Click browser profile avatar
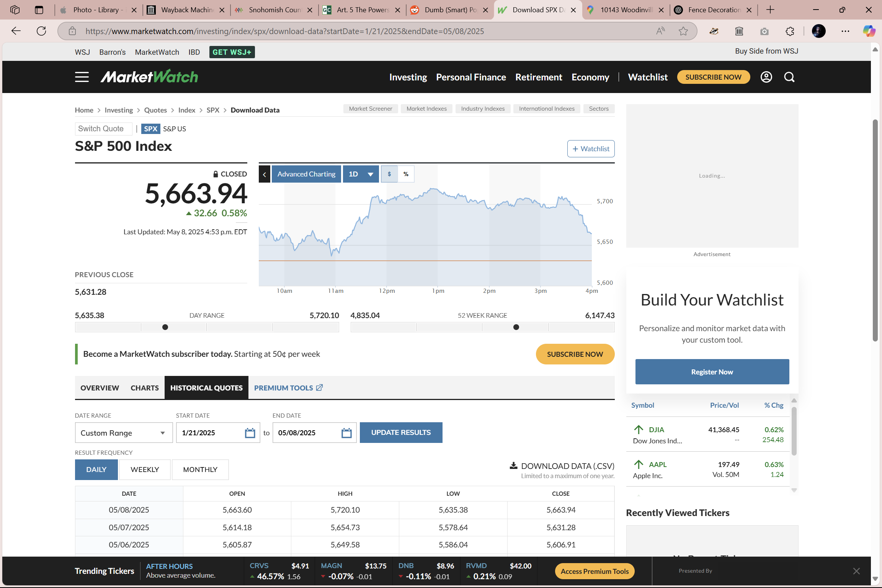 click(819, 31)
